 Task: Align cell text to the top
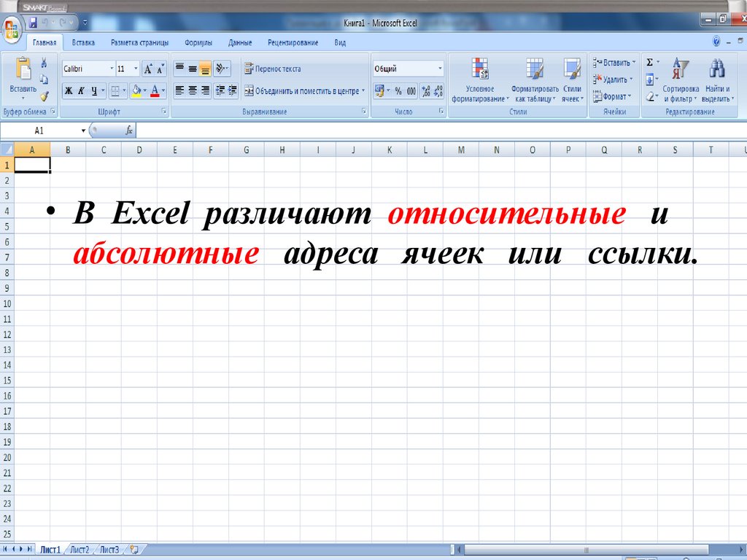tap(179, 69)
